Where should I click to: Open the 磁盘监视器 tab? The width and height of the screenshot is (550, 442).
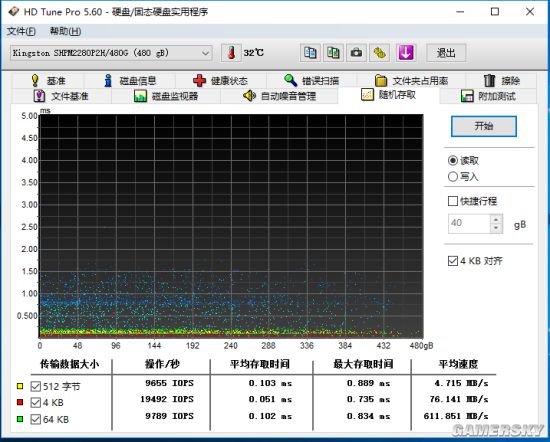point(166,96)
